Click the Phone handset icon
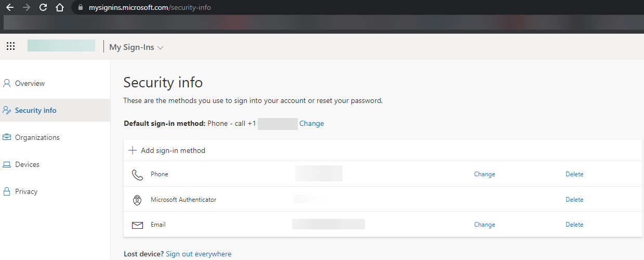 click(137, 174)
